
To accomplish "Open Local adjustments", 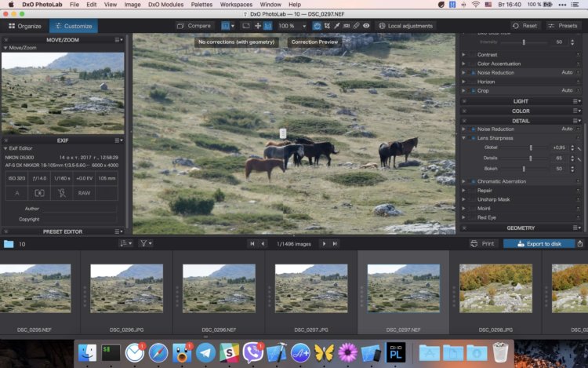I will click(406, 26).
